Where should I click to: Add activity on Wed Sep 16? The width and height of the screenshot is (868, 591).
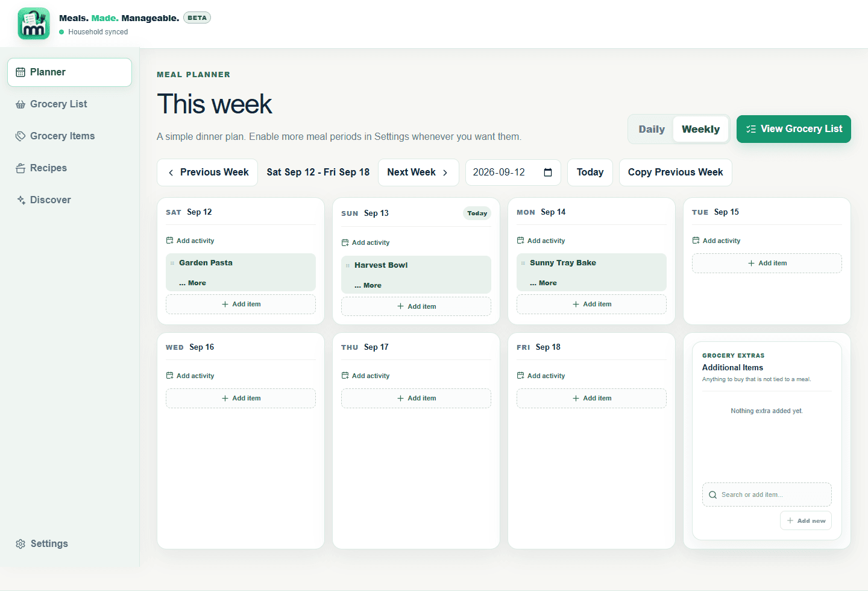pyautogui.click(x=190, y=376)
